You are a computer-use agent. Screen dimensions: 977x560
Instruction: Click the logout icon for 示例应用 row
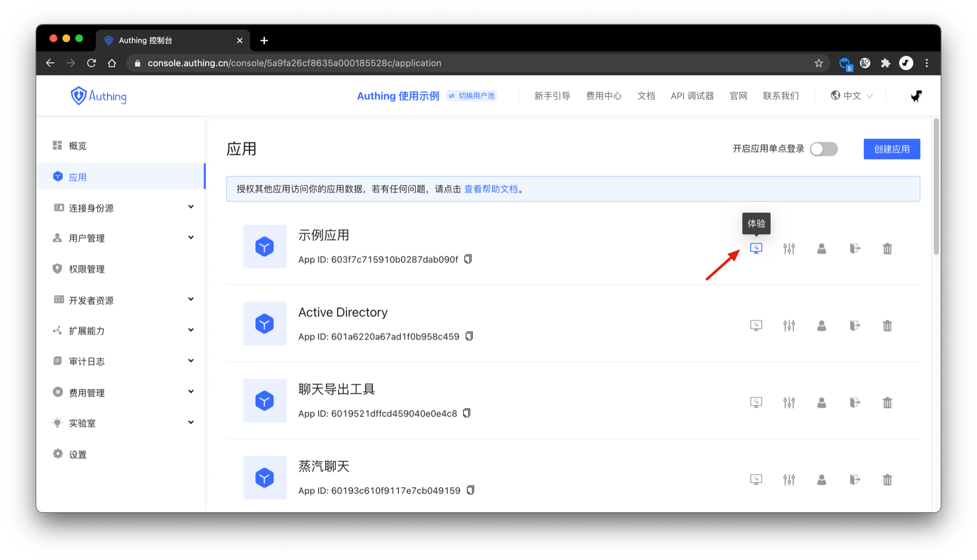click(x=854, y=248)
